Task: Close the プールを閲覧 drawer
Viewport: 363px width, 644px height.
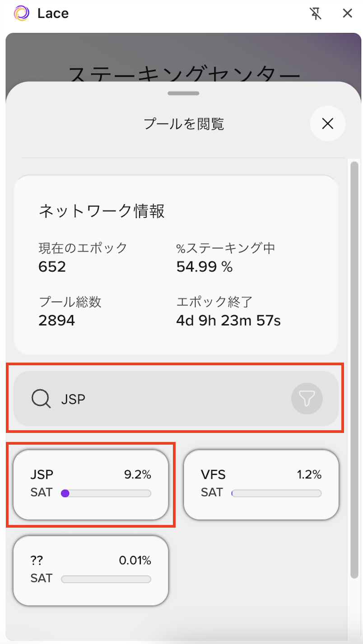Action: click(328, 124)
